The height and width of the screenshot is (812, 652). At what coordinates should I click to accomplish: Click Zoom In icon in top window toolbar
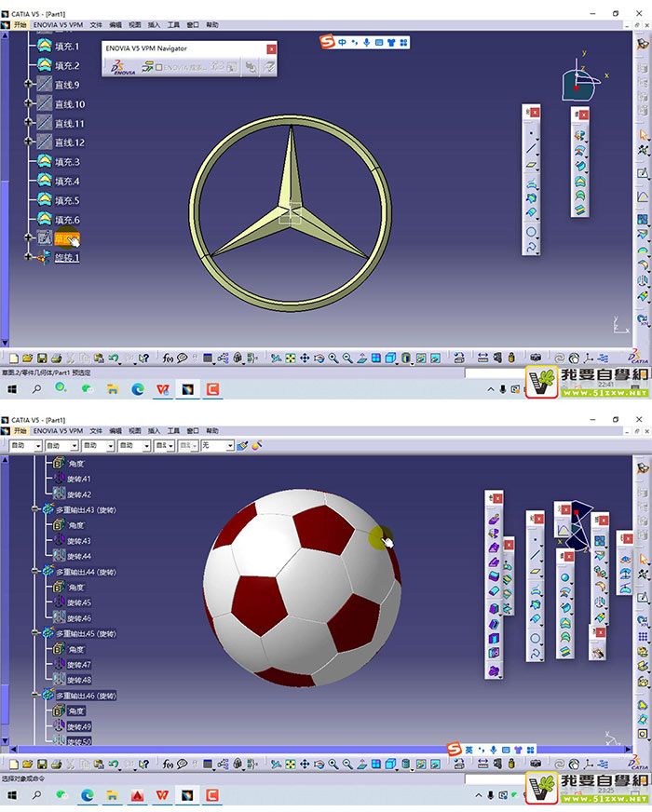(333, 358)
